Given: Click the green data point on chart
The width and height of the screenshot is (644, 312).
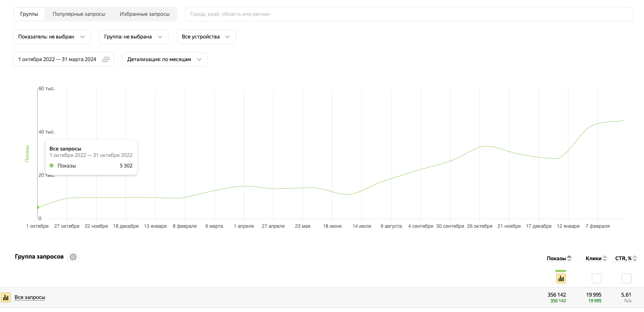Looking at the screenshot, I should coord(38,207).
